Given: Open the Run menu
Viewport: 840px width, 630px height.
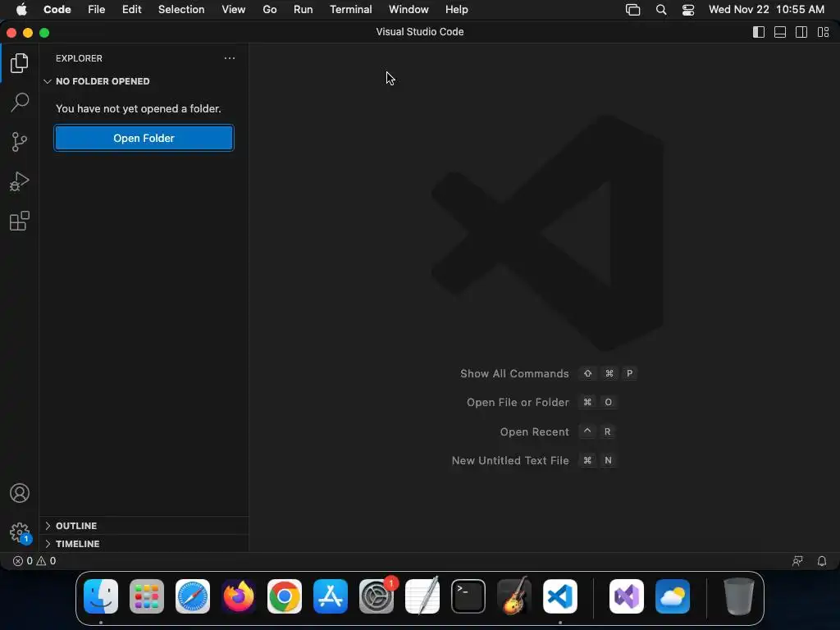Looking at the screenshot, I should pyautogui.click(x=304, y=10).
